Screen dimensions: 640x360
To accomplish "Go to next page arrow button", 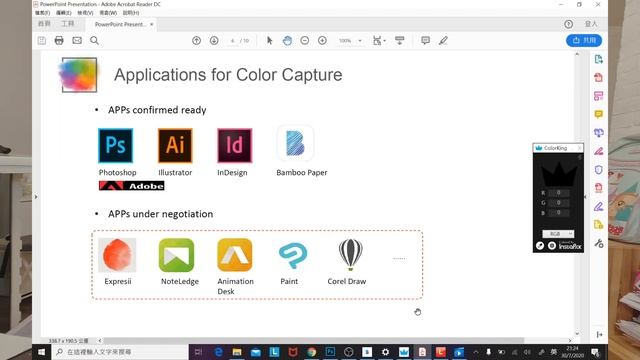I will point(214,40).
